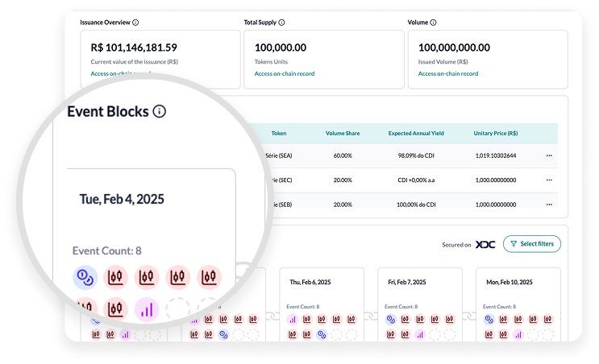
Task: Click the Issued Volume (R$) label
Action: click(443, 62)
